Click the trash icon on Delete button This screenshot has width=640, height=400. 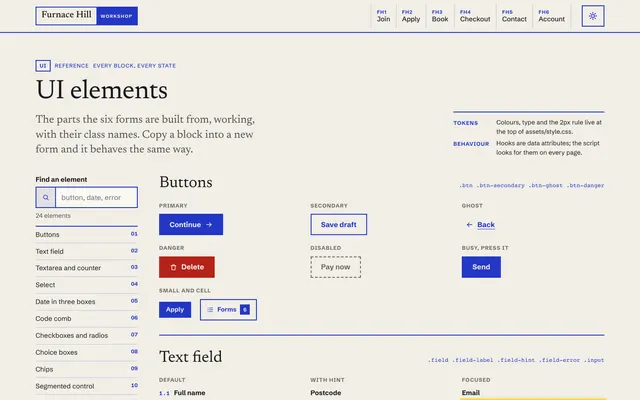(x=173, y=267)
